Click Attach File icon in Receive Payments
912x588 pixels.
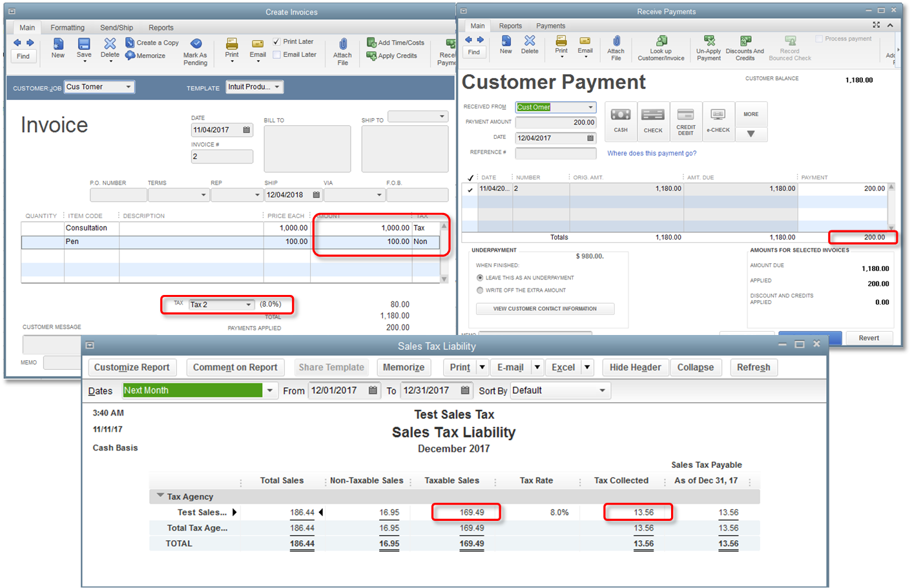point(616,41)
